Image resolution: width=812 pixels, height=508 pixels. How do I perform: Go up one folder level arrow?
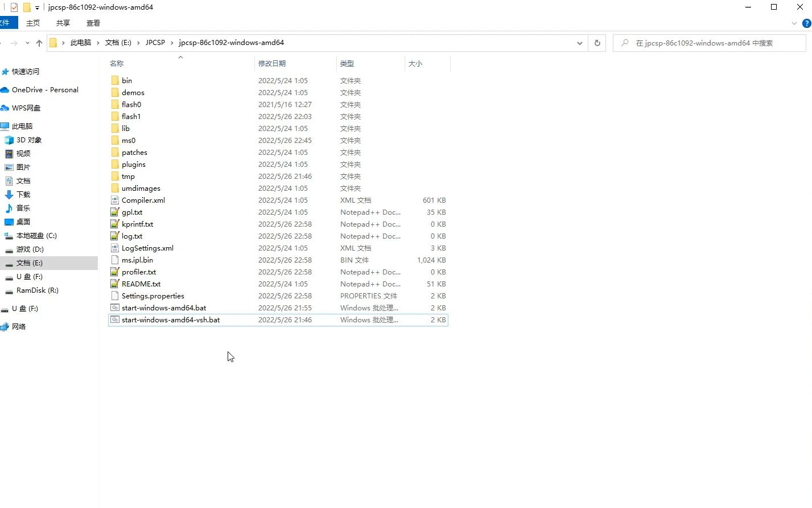39,43
